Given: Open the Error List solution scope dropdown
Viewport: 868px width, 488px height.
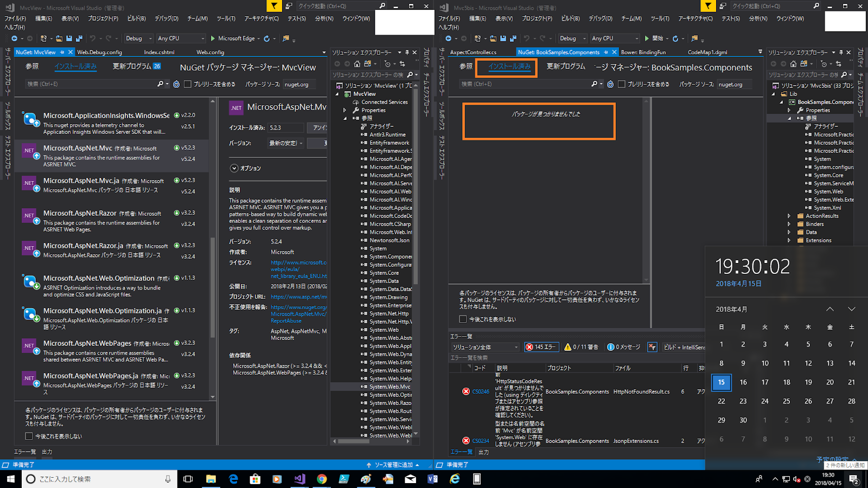Looking at the screenshot, I should point(486,347).
